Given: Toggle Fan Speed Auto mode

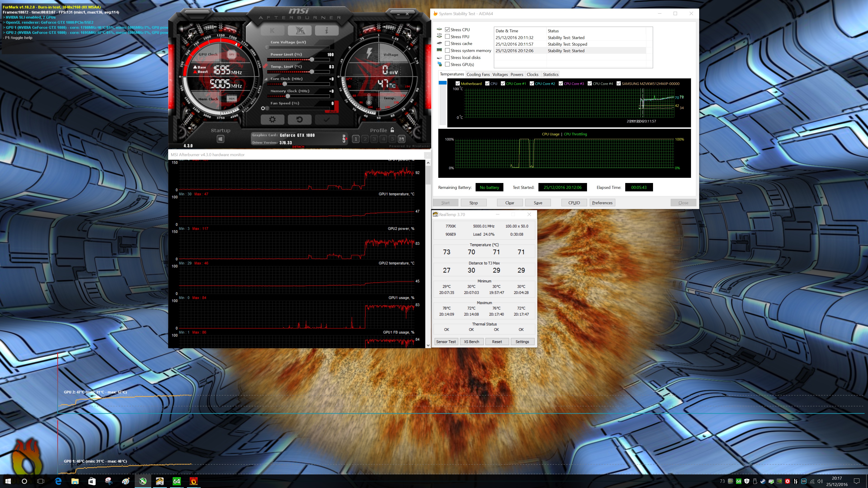Looking at the screenshot, I should pyautogui.click(x=333, y=111).
